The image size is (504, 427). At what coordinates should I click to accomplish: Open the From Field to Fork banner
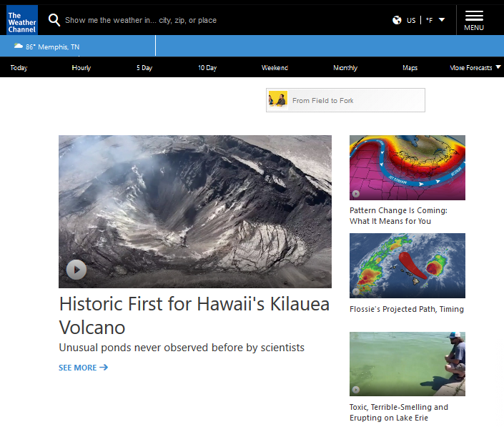point(345,100)
